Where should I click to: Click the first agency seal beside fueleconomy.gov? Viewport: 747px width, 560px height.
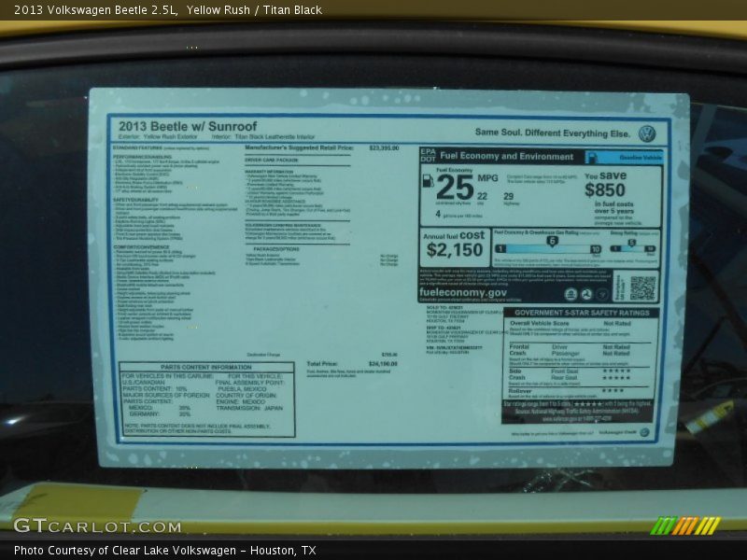tap(571, 294)
